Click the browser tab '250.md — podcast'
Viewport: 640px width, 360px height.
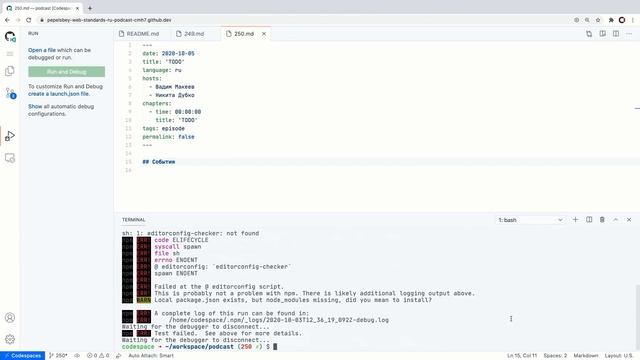point(42,8)
